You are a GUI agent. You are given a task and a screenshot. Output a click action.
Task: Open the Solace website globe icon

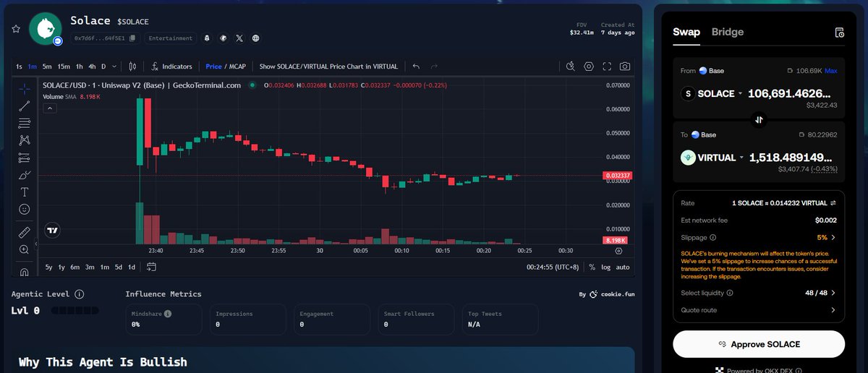click(x=255, y=38)
